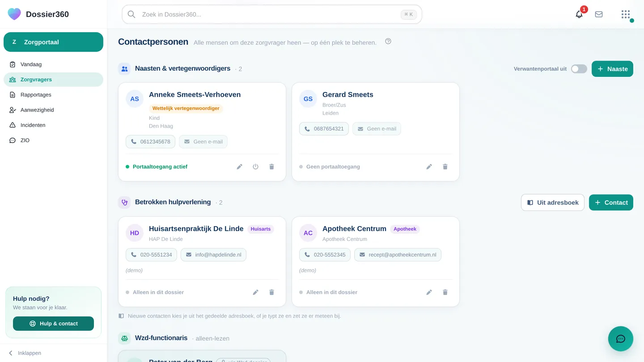644x362 pixels.
Task: Add a new Contact
Action: (x=611, y=202)
